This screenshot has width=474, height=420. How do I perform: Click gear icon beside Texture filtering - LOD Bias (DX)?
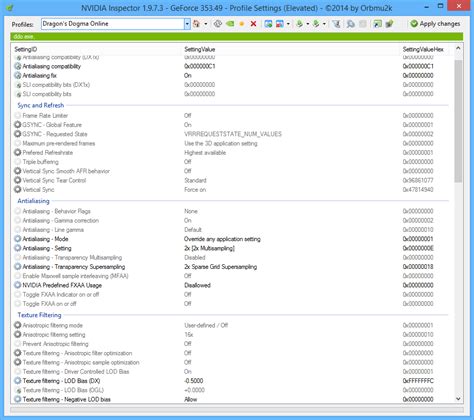point(18,381)
